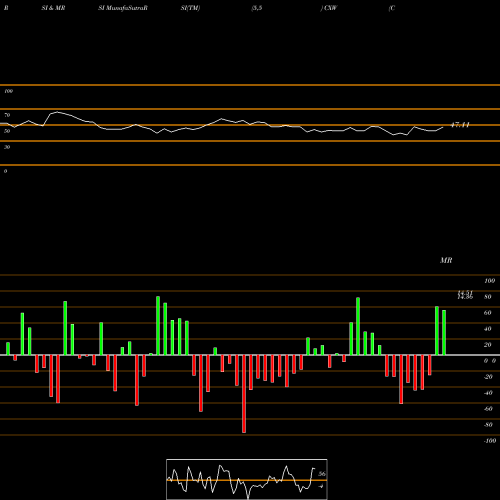Click the "MR" panel title
The image size is (500, 500).
click(x=446, y=260)
